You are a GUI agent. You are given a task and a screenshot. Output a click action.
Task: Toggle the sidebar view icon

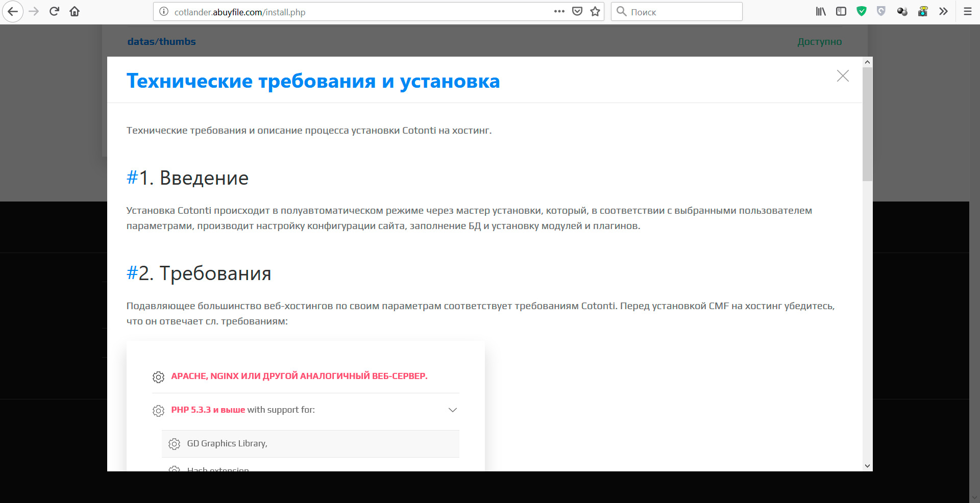click(x=841, y=11)
